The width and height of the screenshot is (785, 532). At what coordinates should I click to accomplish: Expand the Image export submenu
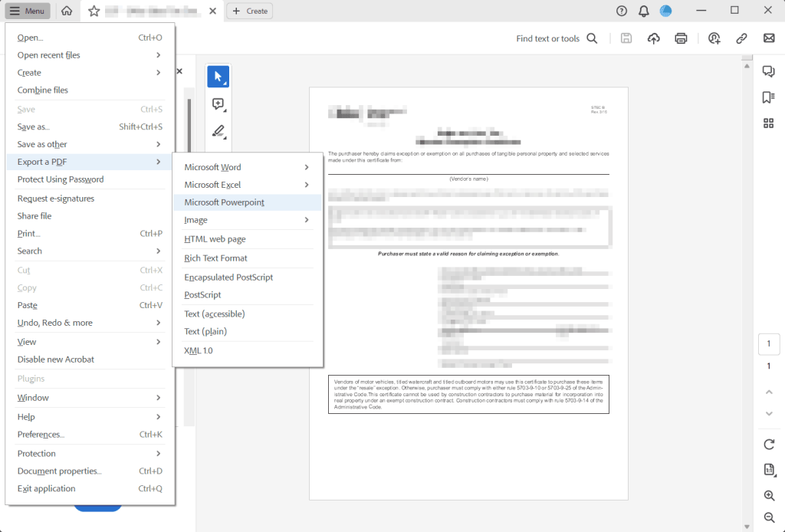[x=246, y=220]
